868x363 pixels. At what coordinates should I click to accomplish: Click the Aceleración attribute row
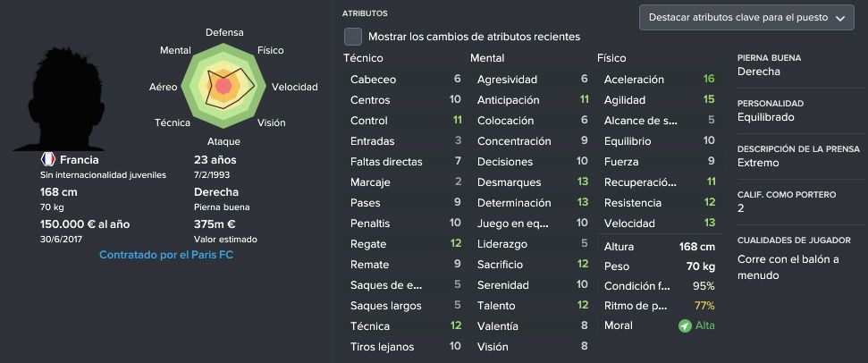(660, 80)
